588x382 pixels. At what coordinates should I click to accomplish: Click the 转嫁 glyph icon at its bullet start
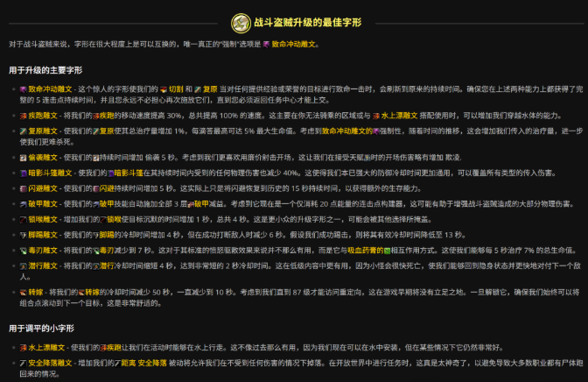24,290
